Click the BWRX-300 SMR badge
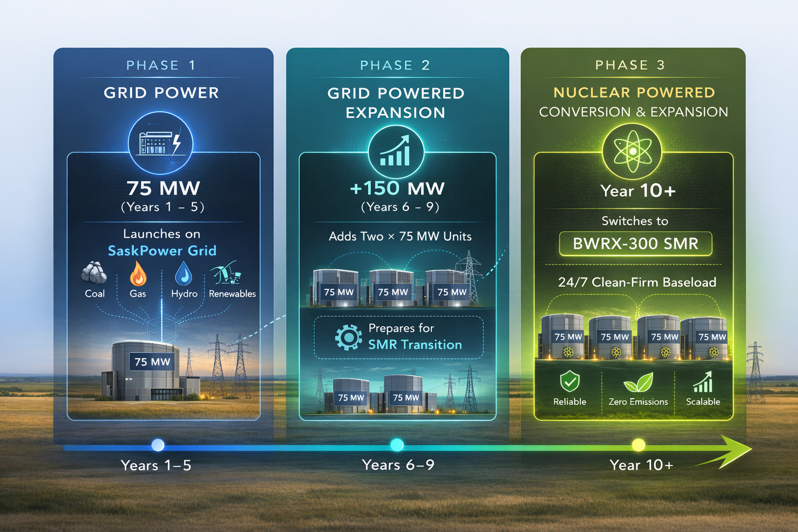This screenshot has width=798, height=532. [635, 244]
